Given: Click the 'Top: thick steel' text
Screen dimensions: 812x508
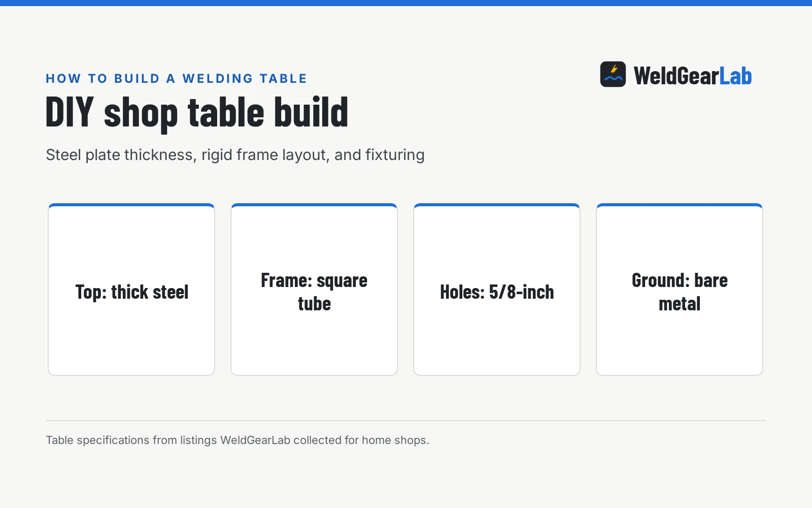Looking at the screenshot, I should pyautogui.click(x=132, y=292).
